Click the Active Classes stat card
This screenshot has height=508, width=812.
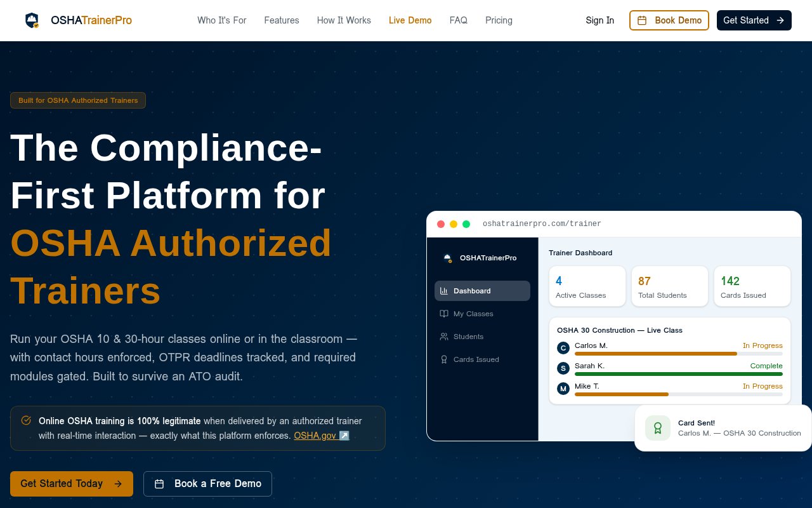click(x=587, y=286)
